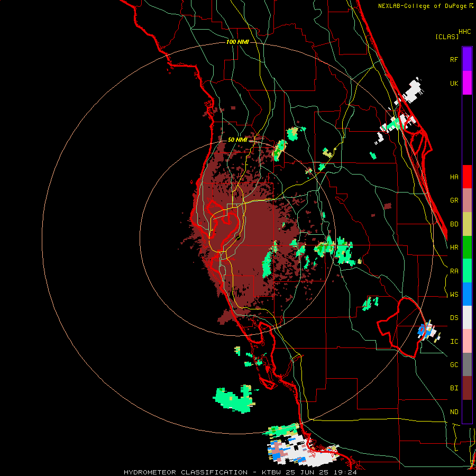Click the BI legend label
The width and height of the screenshot is (476, 476).
coord(454,388)
